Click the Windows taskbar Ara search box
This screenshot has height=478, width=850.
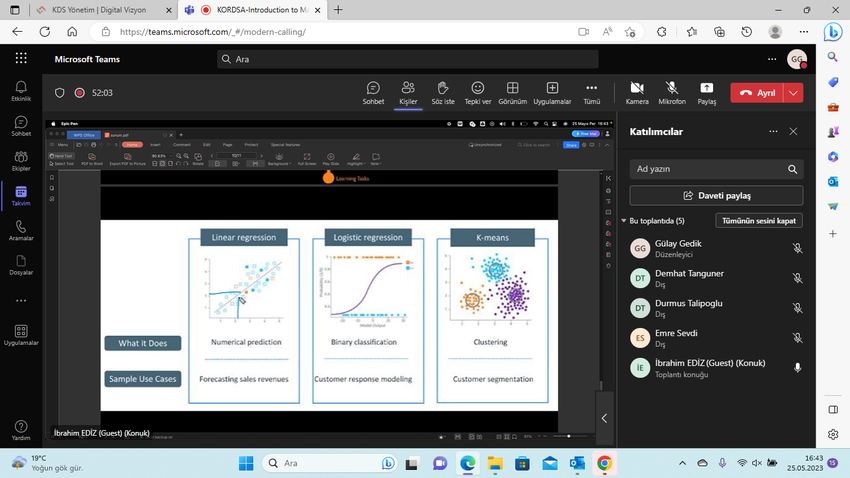point(331,463)
